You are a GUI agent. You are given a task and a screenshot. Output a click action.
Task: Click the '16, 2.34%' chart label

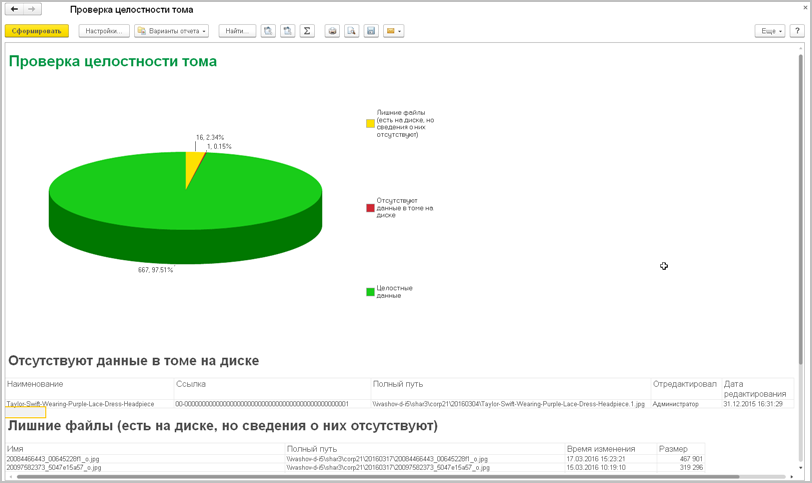click(210, 137)
